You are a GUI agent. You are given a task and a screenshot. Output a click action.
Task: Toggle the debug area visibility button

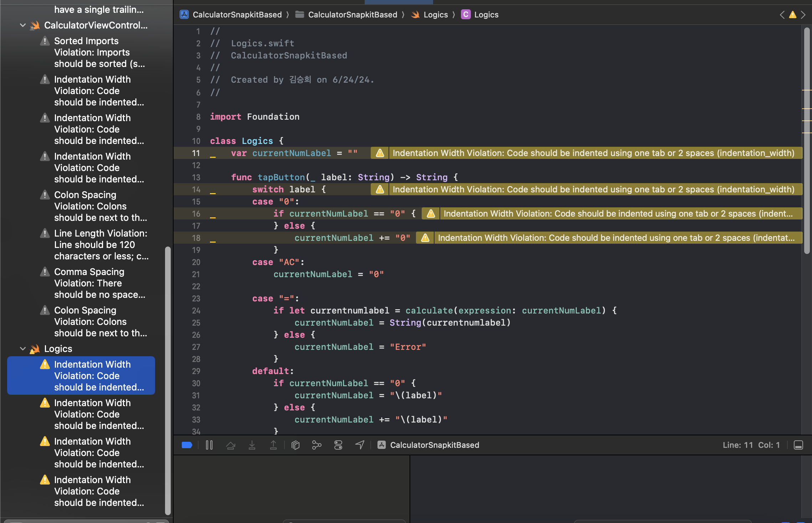[798, 445]
